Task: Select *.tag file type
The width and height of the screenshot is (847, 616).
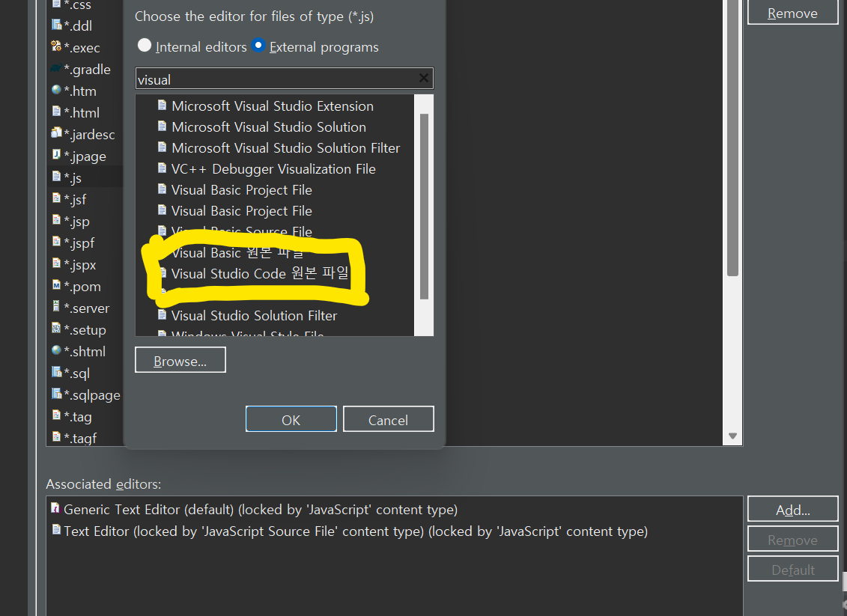Action: [x=78, y=417]
